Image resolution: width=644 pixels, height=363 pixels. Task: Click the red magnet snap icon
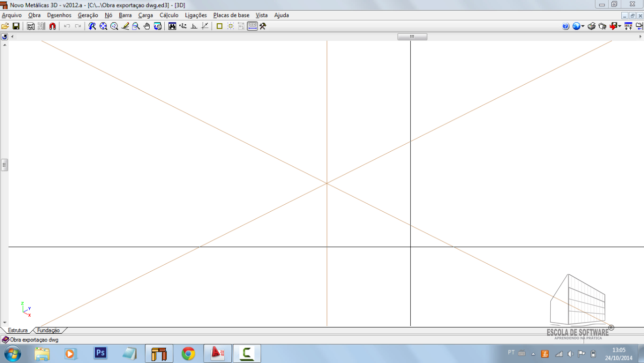pos(52,26)
